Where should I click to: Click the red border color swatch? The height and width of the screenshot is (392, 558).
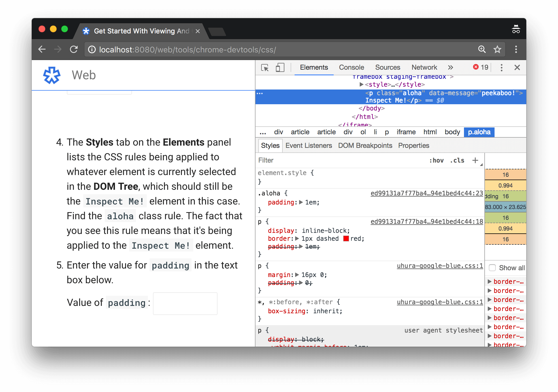(346, 238)
